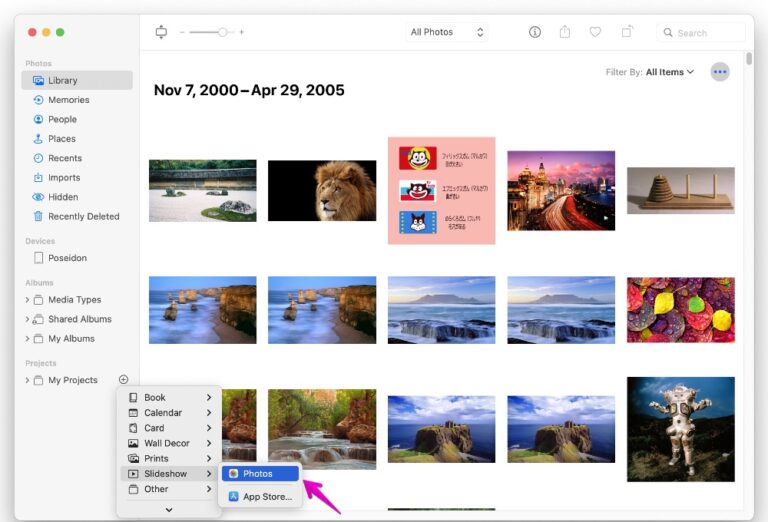Choose Card from the project menu
This screenshot has height=522, width=768.
coord(169,428)
